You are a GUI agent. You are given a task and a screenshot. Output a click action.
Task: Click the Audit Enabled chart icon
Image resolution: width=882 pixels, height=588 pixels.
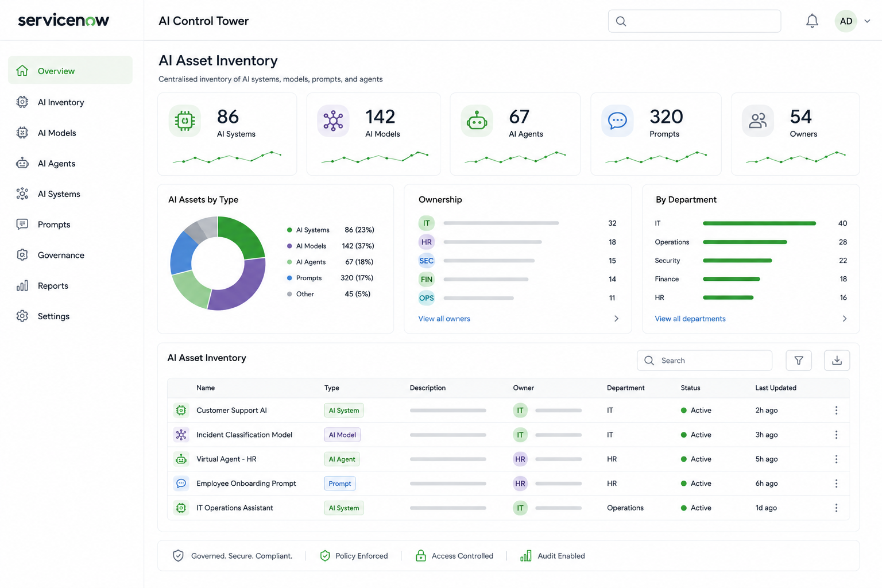tap(525, 556)
